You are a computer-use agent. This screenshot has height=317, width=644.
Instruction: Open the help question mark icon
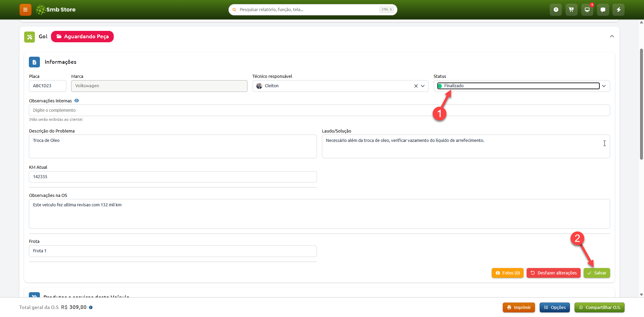click(x=556, y=10)
